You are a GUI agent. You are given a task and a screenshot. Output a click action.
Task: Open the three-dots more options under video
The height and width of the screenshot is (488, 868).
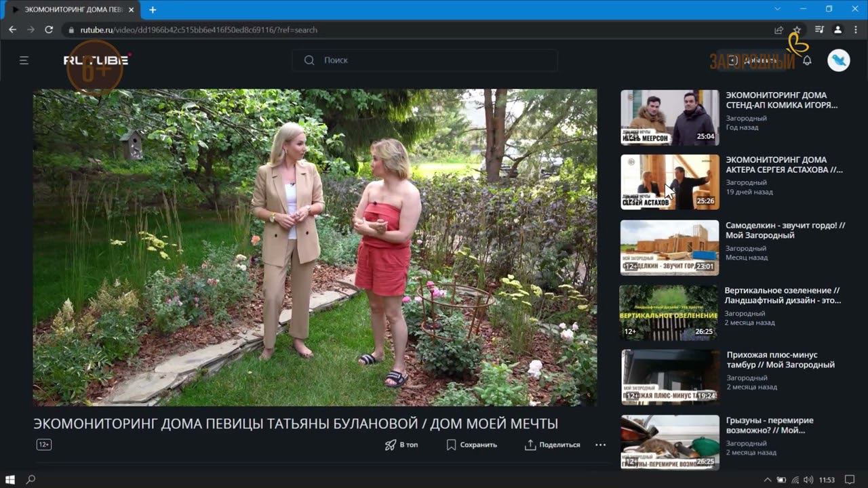pos(600,445)
